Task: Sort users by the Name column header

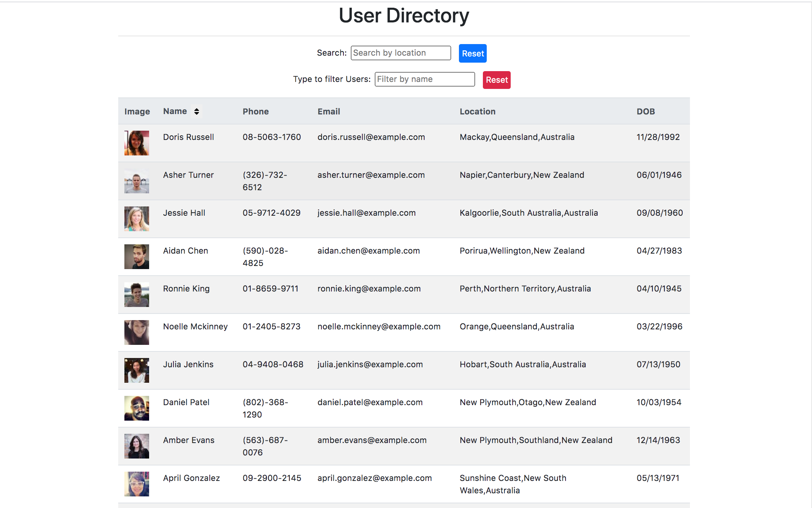Action: click(175, 111)
